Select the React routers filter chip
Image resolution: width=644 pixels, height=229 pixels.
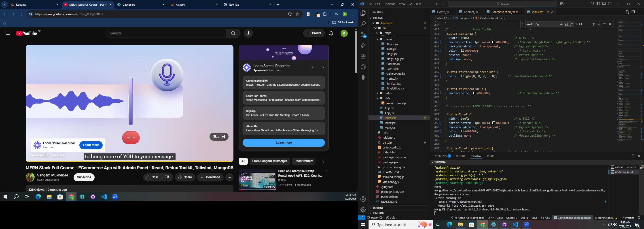click(304, 161)
